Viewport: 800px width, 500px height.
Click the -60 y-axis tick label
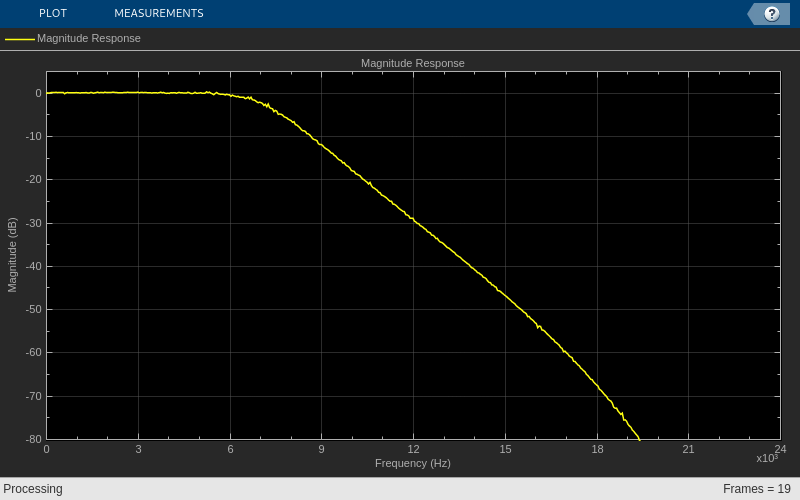[x=34, y=353]
